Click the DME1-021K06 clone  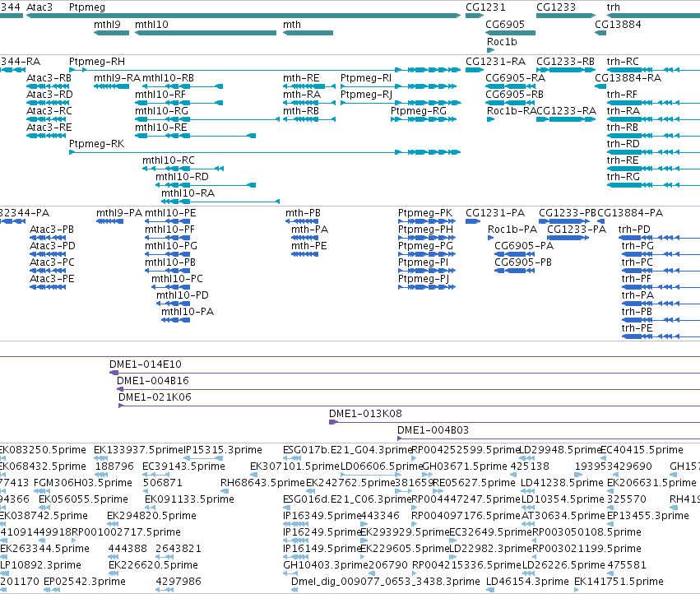coord(409,406)
